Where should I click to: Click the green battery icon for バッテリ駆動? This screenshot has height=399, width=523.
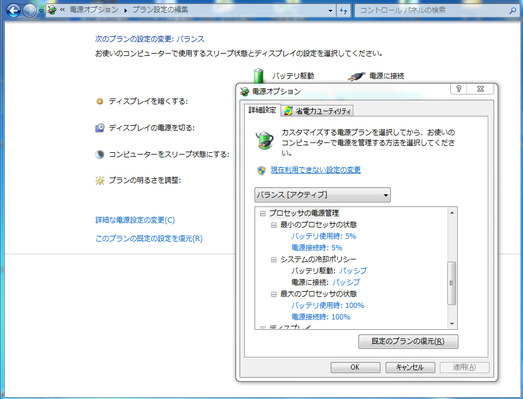click(x=258, y=76)
